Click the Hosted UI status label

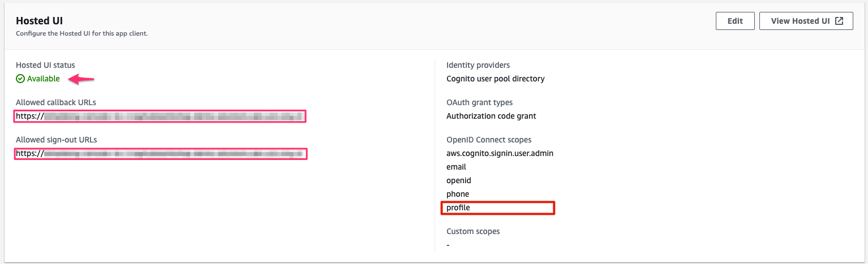coord(45,65)
